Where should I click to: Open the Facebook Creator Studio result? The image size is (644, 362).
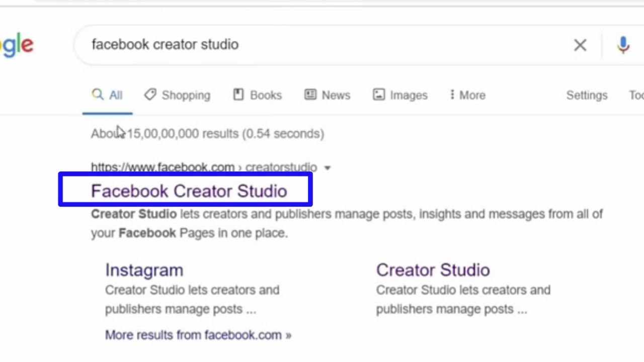(189, 191)
